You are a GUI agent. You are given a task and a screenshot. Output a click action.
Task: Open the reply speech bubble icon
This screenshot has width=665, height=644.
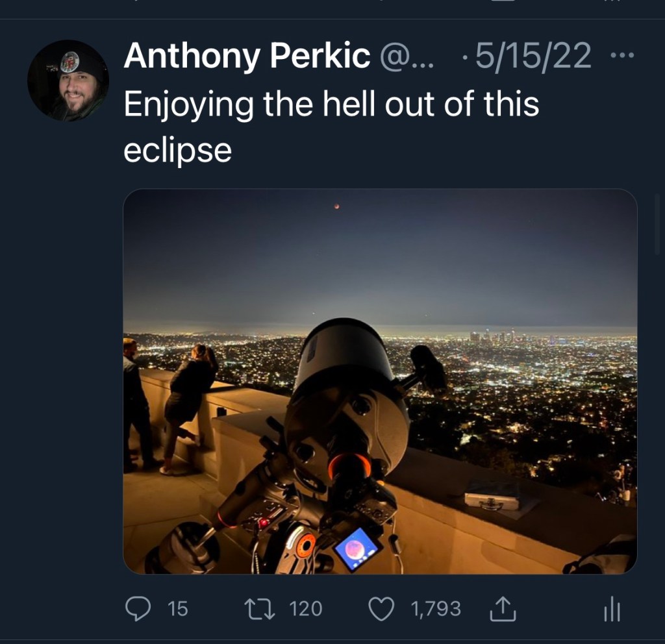pos(137,608)
